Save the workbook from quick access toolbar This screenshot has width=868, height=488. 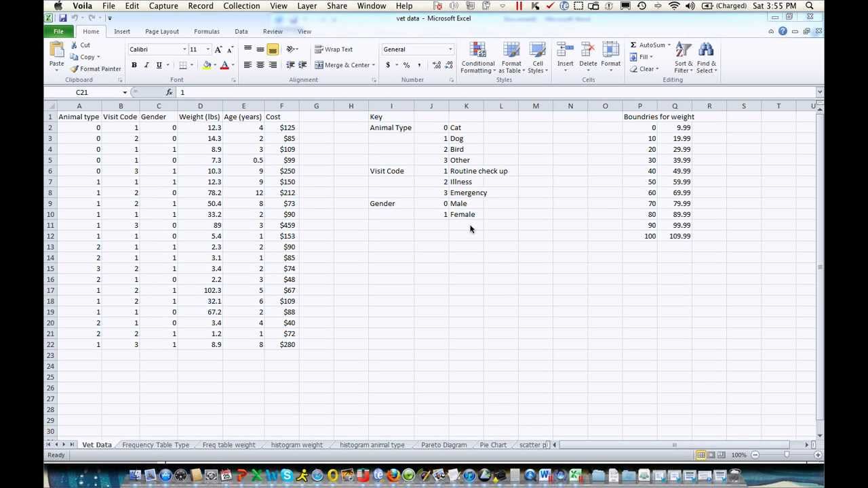click(x=62, y=18)
